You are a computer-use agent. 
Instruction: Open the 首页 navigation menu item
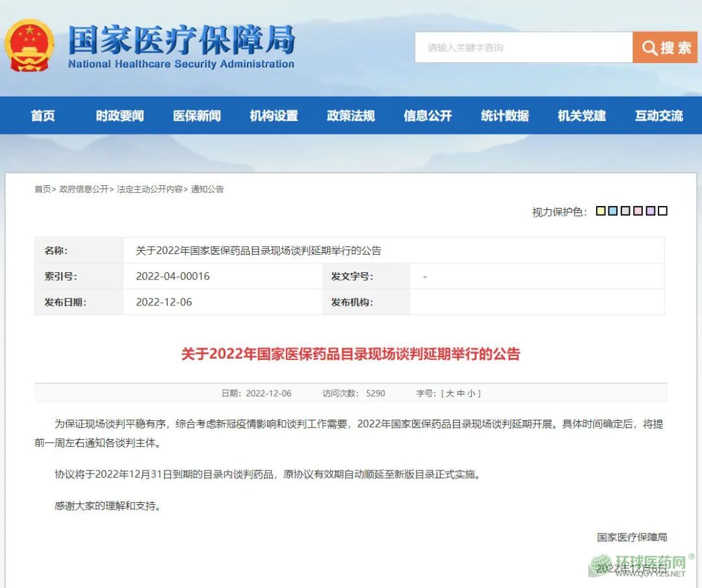coord(43,116)
